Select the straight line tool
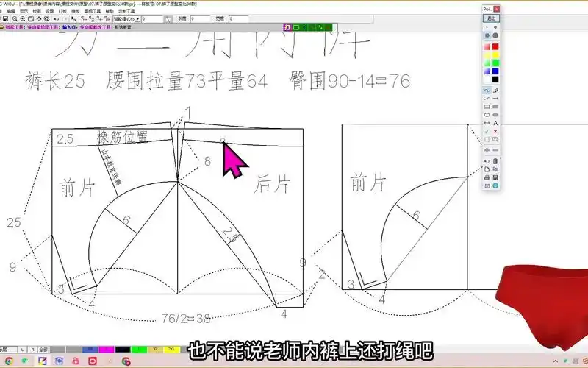This screenshot has width=588, height=368. 487,99
